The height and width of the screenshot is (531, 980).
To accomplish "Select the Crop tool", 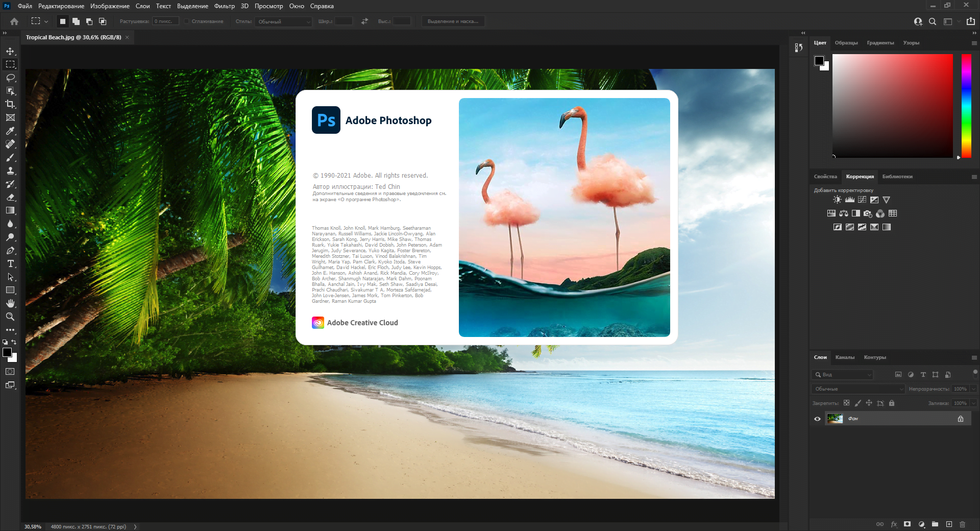I will [10, 104].
